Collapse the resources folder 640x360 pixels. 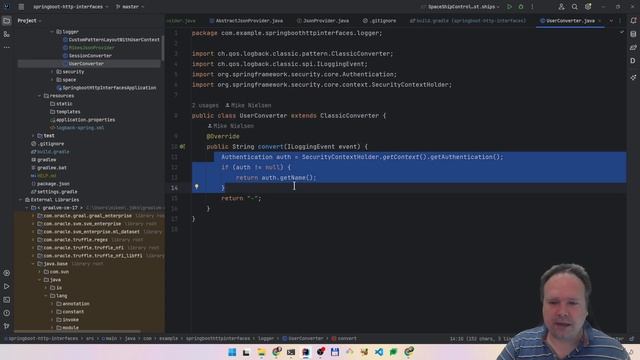pyautogui.click(x=39, y=96)
